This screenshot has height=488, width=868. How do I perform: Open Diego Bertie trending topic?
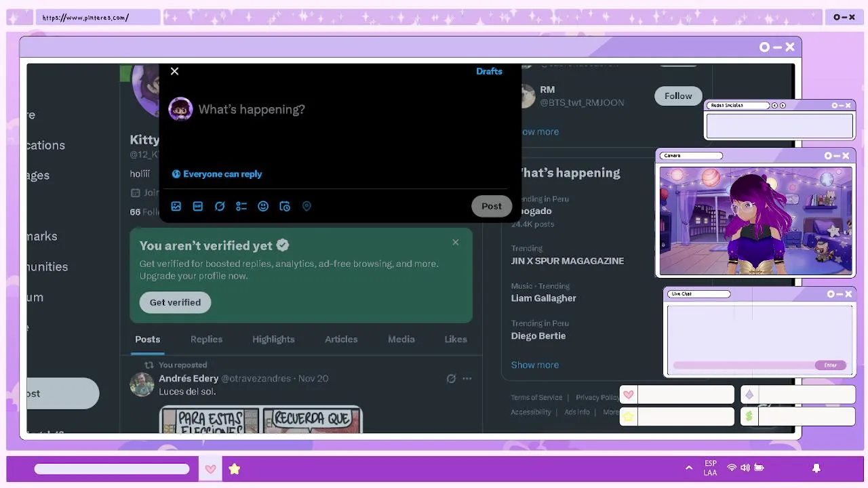tap(538, 335)
